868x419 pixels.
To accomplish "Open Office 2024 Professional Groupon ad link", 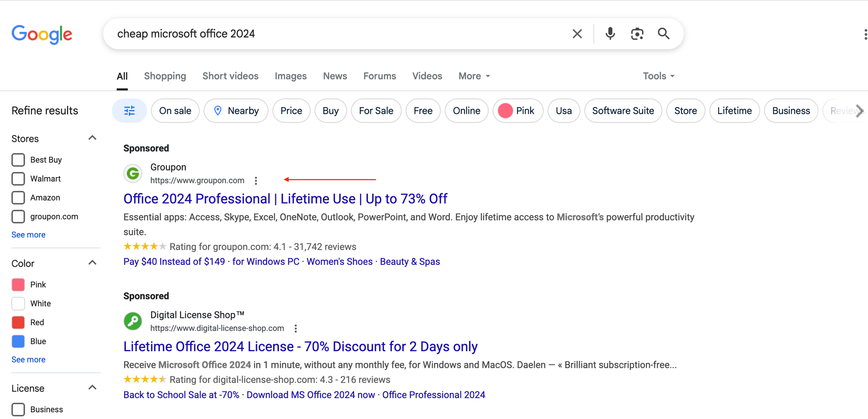I will pos(285,199).
